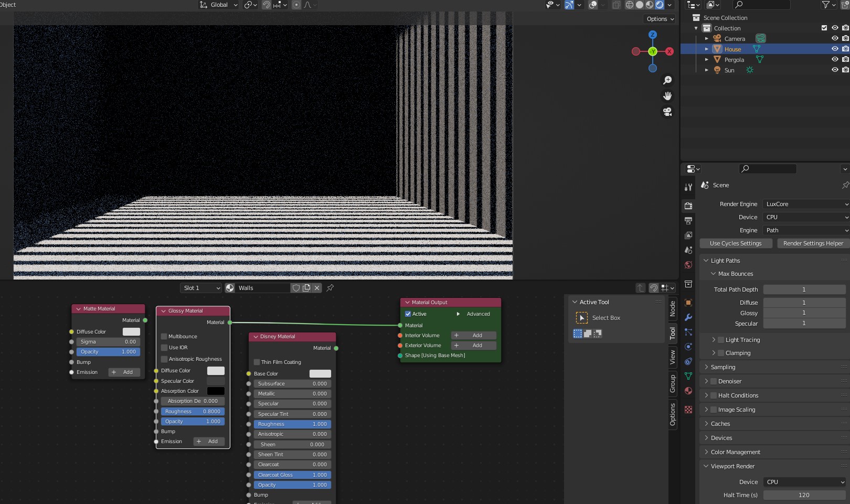The width and height of the screenshot is (850, 504).
Task: Unlink the Walls material with X icon
Action: coord(317,288)
